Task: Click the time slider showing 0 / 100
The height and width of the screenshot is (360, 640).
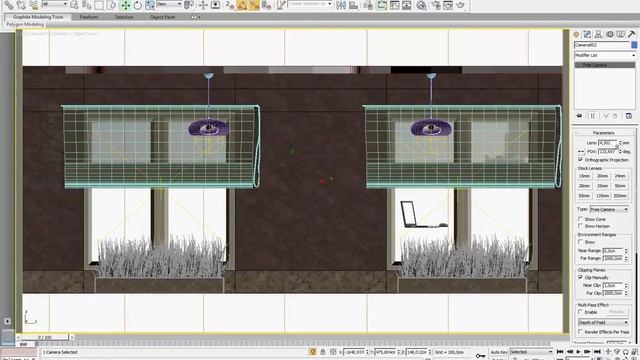Action: click(x=44, y=338)
